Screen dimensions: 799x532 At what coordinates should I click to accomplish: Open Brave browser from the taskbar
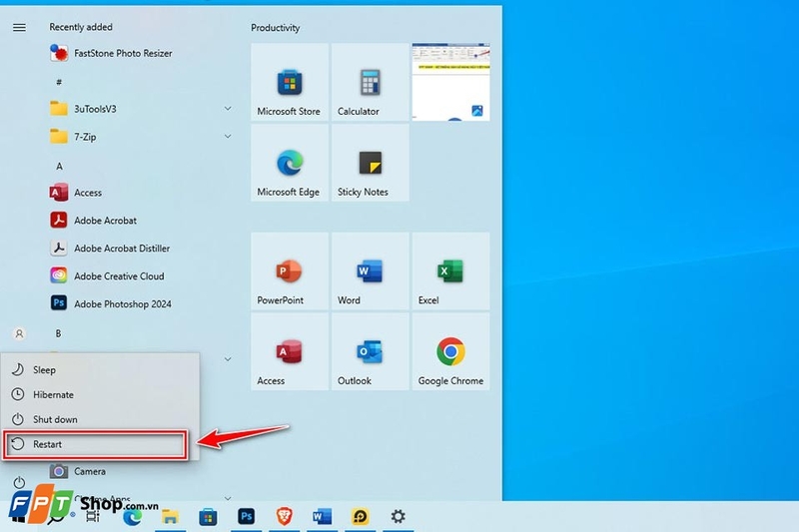[x=285, y=517]
